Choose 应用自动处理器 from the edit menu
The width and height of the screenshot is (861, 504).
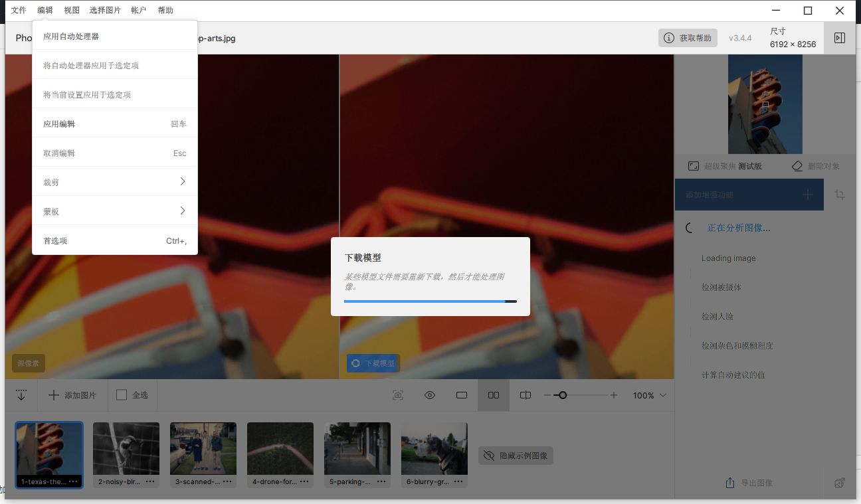coord(115,37)
